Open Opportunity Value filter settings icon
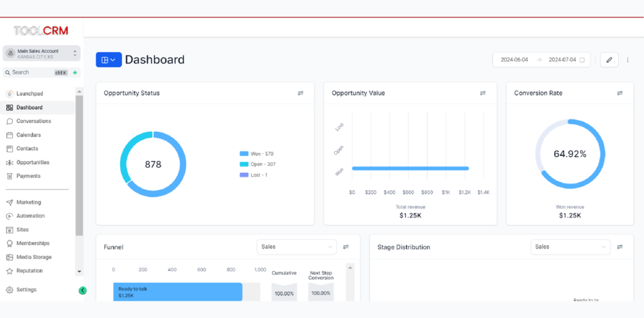Image resolution: width=644 pixels, height=318 pixels. [483, 93]
